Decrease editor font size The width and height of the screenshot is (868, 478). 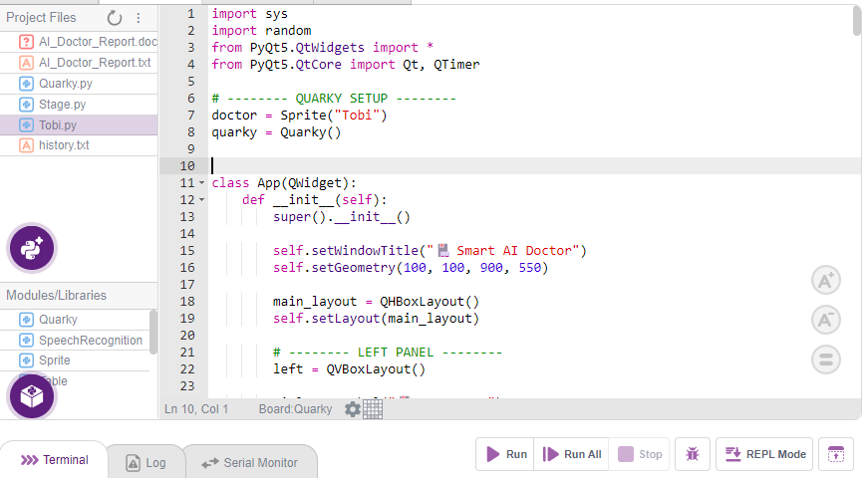[826, 320]
